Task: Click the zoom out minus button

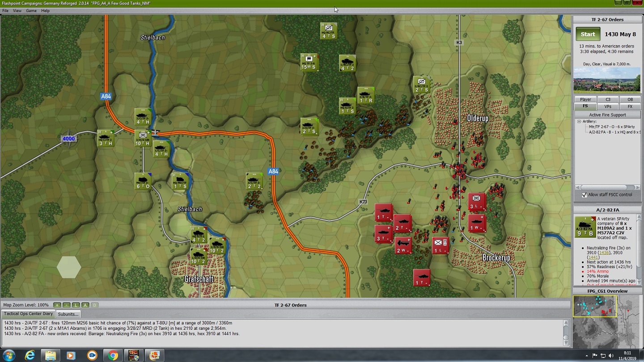Action: click(67, 305)
